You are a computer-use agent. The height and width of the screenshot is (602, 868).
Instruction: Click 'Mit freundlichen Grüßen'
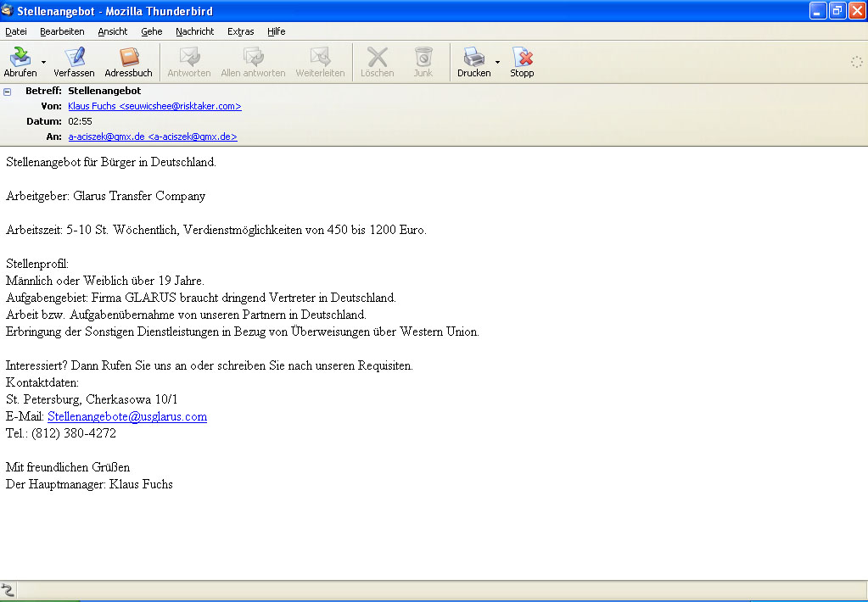tap(68, 467)
